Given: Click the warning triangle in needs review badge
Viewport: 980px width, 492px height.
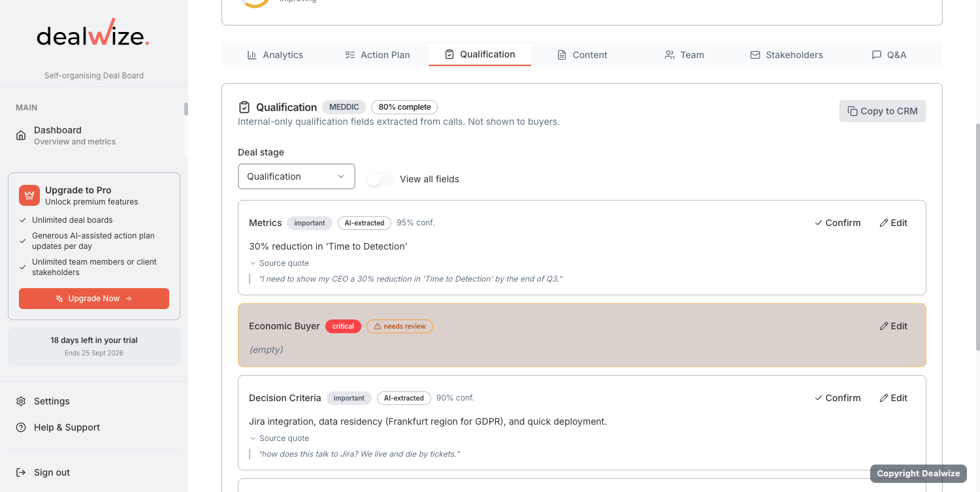Looking at the screenshot, I should 378,326.
